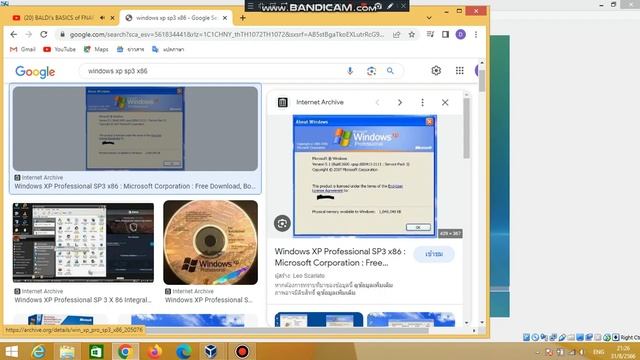Open the Windows XP desktop screenshot result

click(x=83, y=242)
